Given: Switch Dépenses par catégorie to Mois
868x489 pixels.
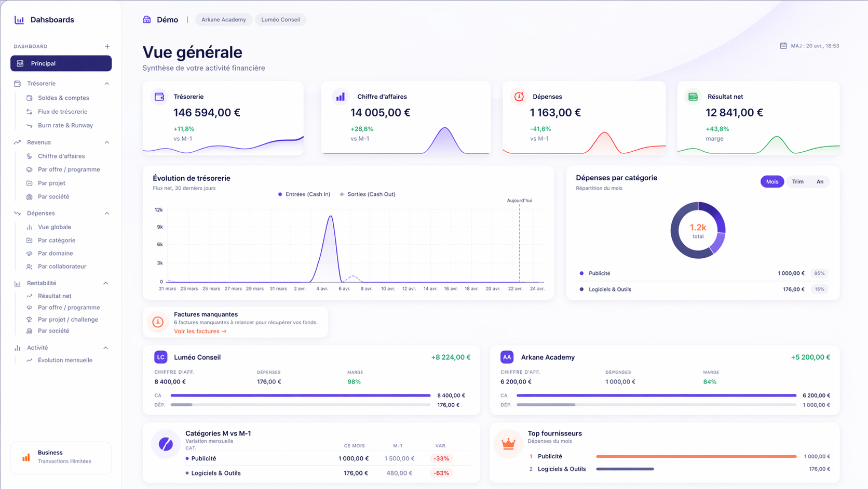Looking at the screenshot, I should pos(772,181).
